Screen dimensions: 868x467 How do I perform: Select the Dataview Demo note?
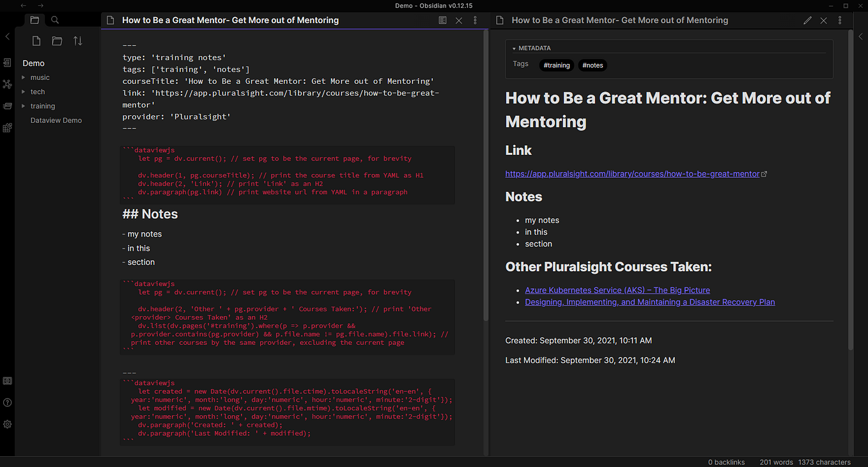point(56,120)
